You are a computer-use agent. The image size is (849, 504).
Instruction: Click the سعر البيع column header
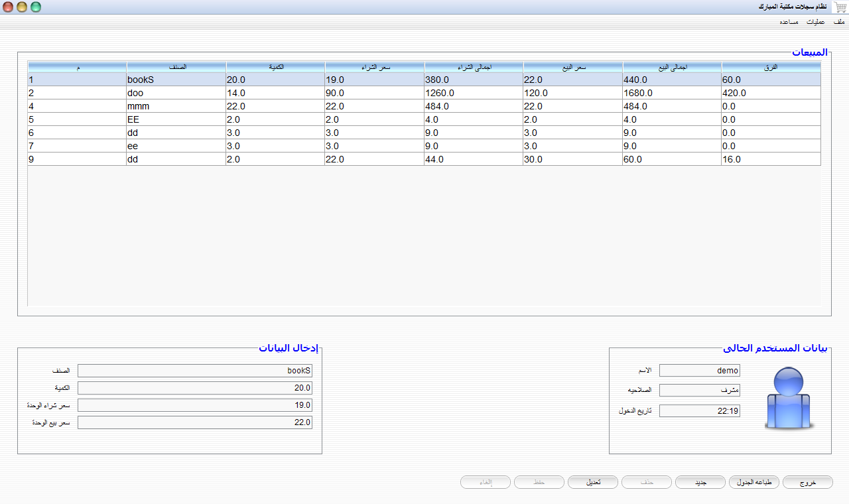[573, 67]
